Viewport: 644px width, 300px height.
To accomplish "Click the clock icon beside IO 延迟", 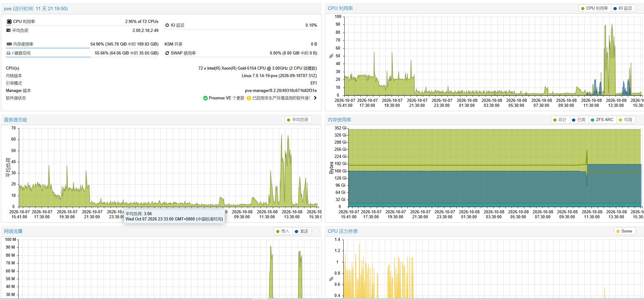I will (167, 25).
